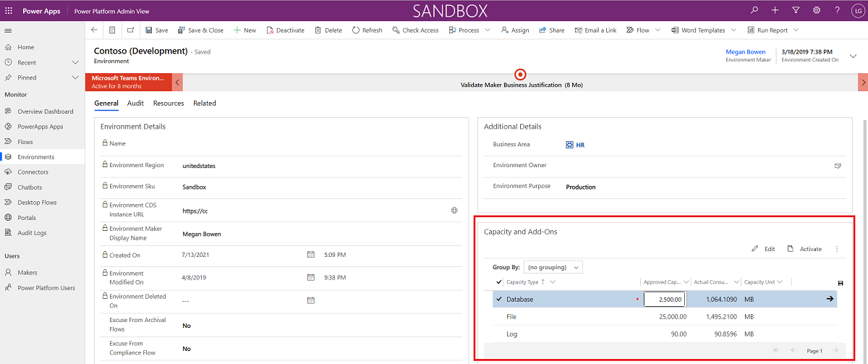This screenshot has height=364, width=868.
Task: Click Run Report
Action: coord(767,30)
